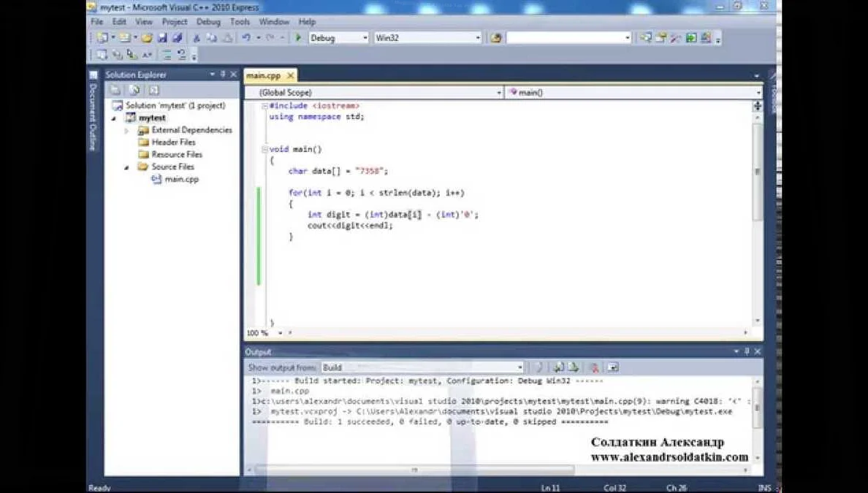Open the Document Outline side panel
The width and height of the screenshot is (868, 493).
click(x=93, y=117)
